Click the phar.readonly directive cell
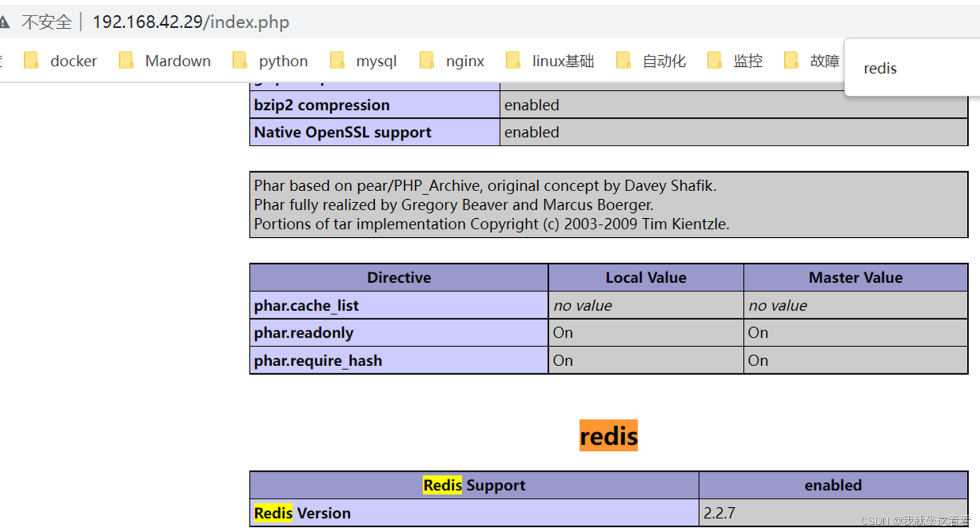 [303, 332]
